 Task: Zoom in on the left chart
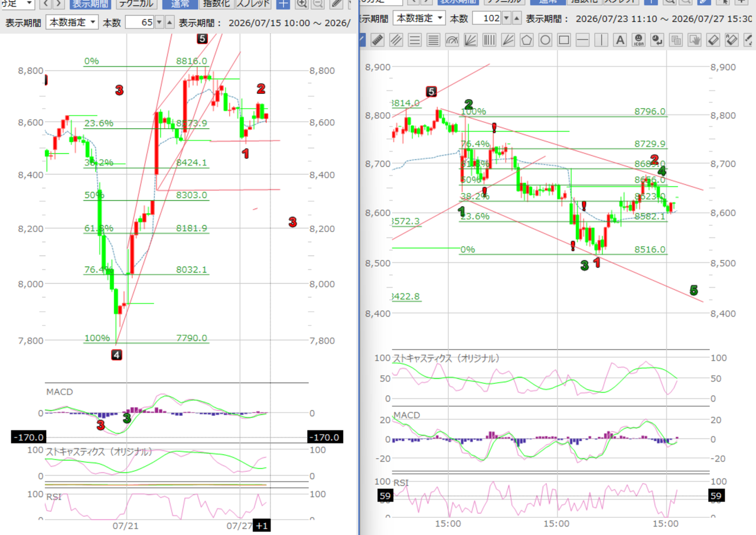click(302, 3)
